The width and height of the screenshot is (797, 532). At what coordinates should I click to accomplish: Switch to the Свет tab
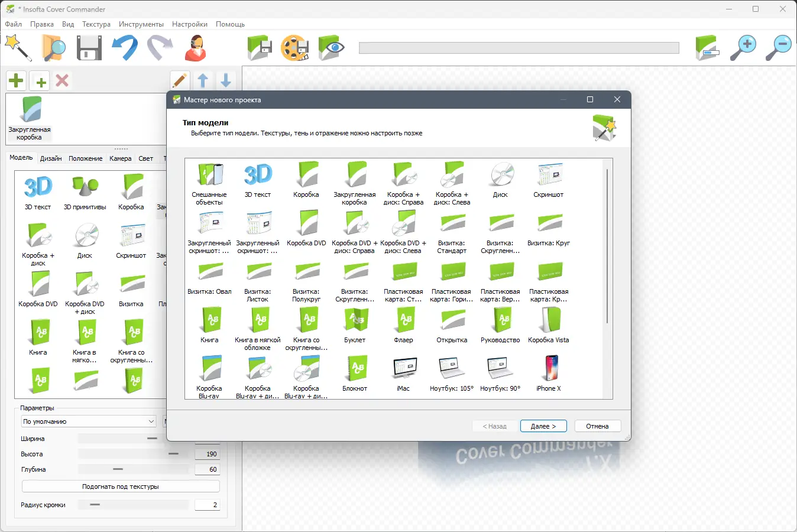coord(146,158)
